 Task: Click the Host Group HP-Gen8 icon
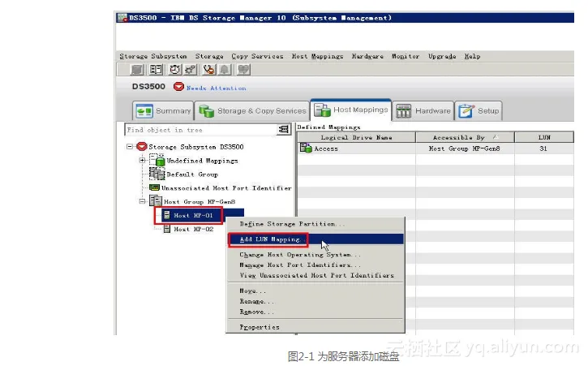[x=154, y=201]
